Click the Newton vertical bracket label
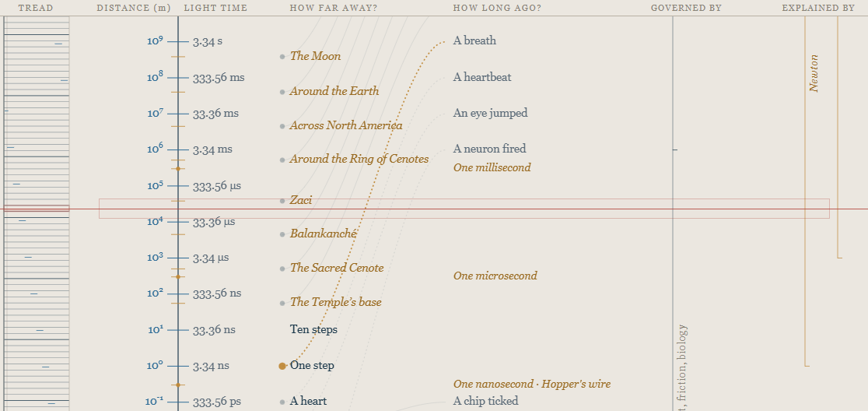This screenshot has height=411, width=868. (x=814, y=73)
